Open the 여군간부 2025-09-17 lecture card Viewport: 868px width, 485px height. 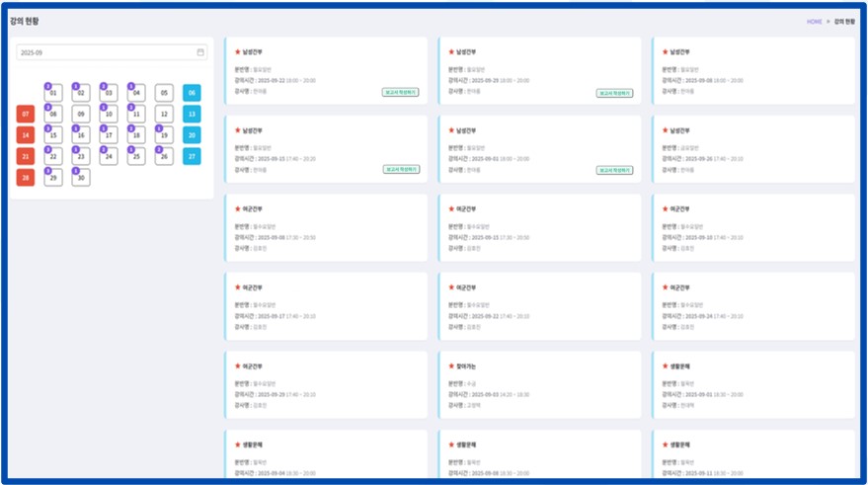tap(326, 306)
